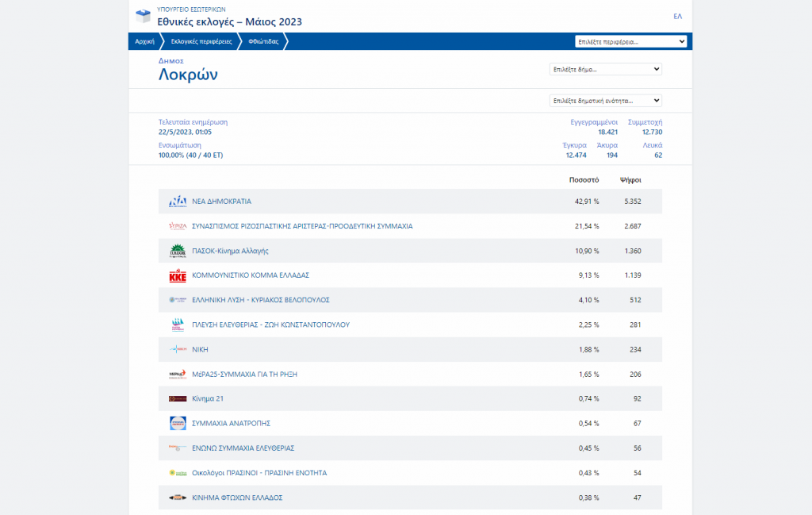Click the Πλεύση Ελευθερίας party logo
This screenshot has height=515, width=812.
click(x=178, y=325)
